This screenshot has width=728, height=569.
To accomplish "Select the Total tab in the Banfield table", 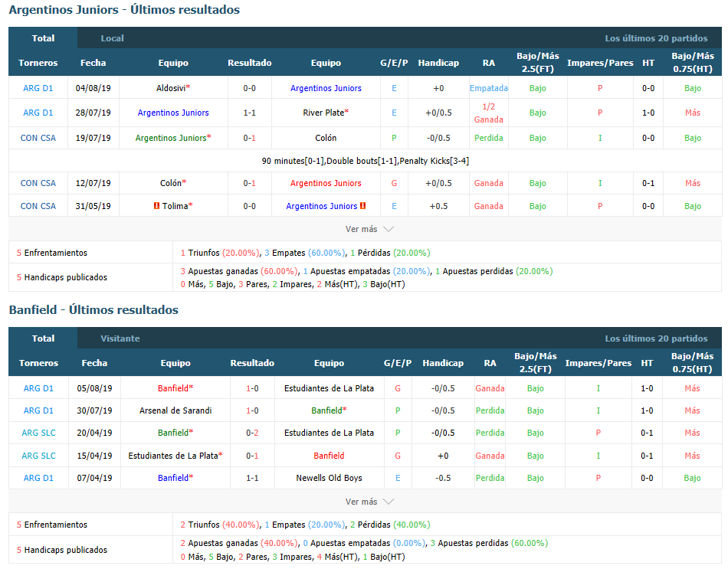I will (x=43, y=338).
